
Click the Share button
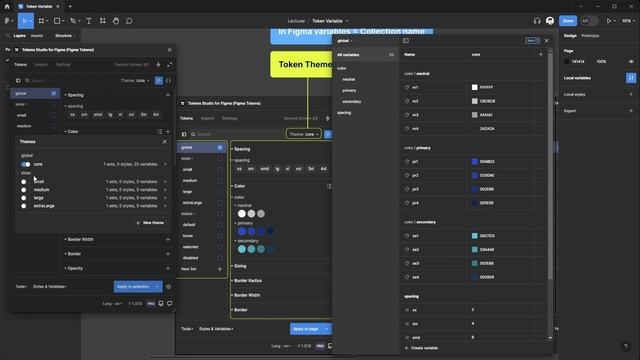pos(568,21)
